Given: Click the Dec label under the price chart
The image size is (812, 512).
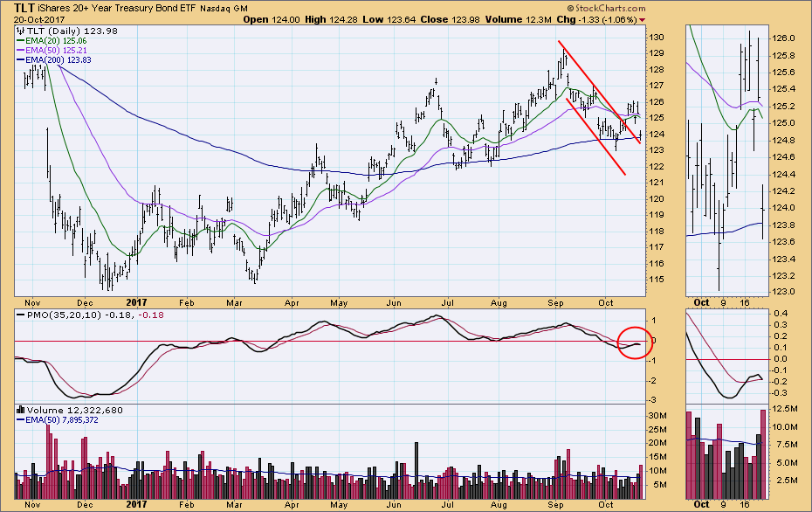Looking at the screenshot, I should pyautogui.click(x=85, y=303).
